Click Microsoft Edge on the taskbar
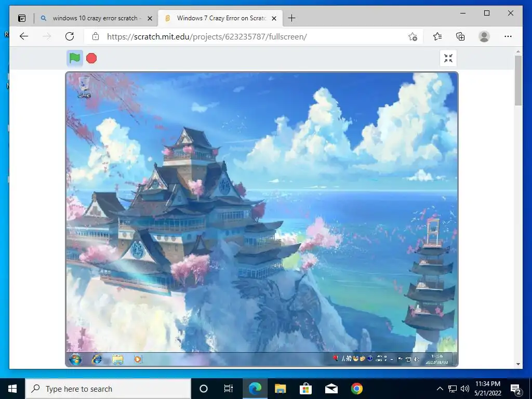Screen dimensions: 532x399 (x=255, y=389)
